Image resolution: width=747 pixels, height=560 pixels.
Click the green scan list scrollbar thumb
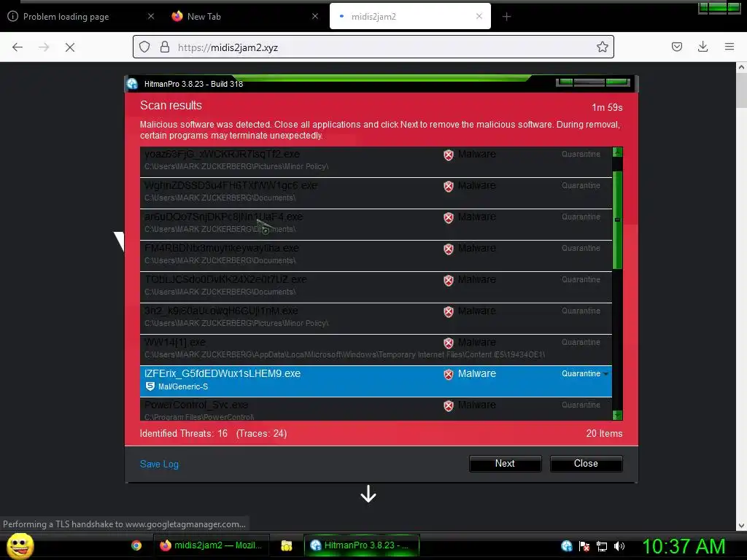tap(617, 220)
